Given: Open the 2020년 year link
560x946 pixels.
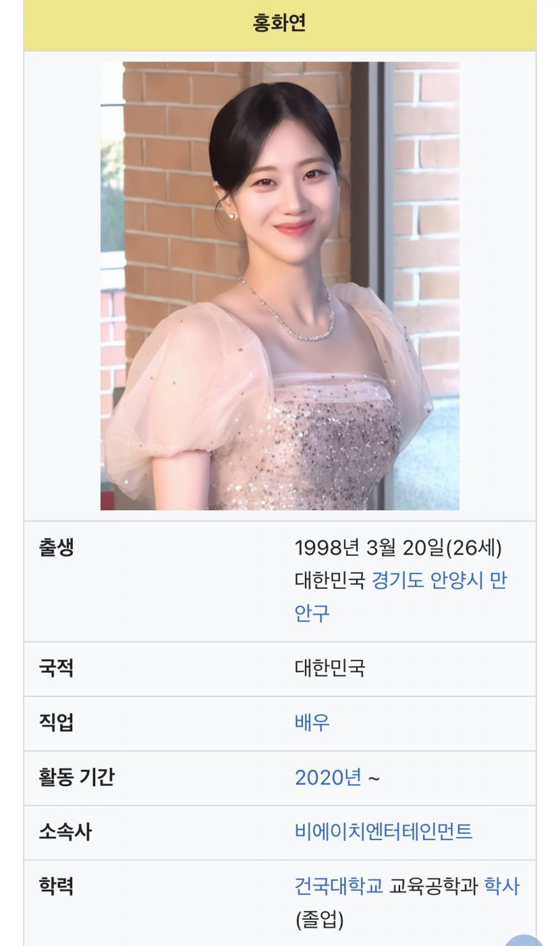Looking at the screenshot, I should (x=328, y=777).
